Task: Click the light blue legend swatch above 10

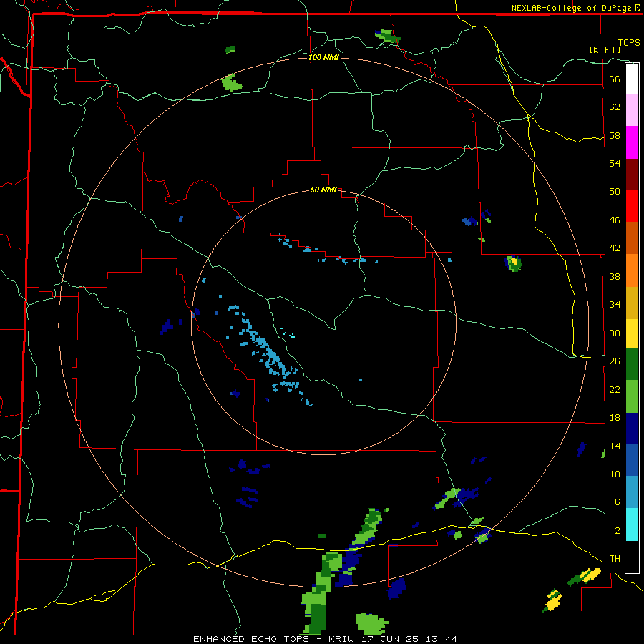Action: pyautogui.click(x=632, y=492)
